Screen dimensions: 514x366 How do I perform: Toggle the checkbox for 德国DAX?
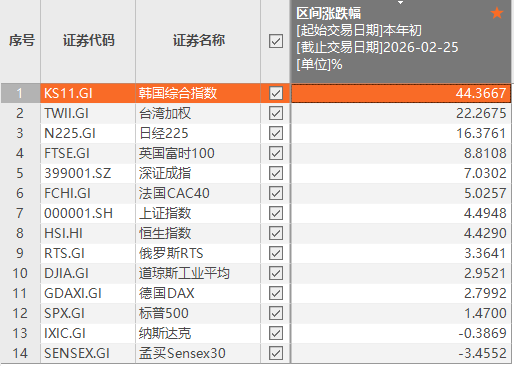pos(276,293)
